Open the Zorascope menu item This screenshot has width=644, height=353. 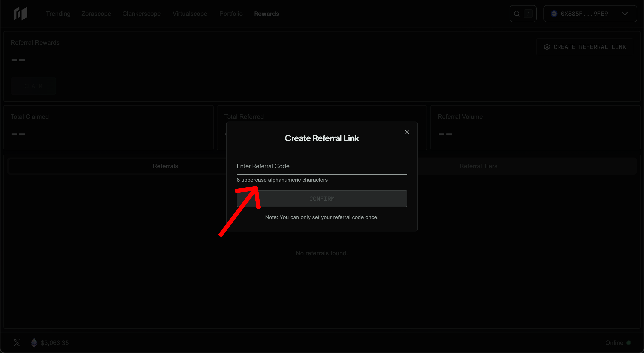coord(96,14)
